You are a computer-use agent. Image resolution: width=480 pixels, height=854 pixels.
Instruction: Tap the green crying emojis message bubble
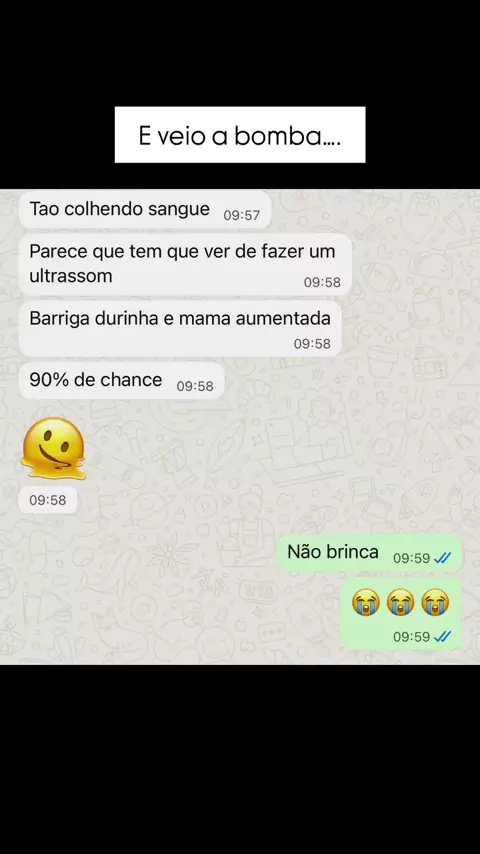[x=401, y=614]
